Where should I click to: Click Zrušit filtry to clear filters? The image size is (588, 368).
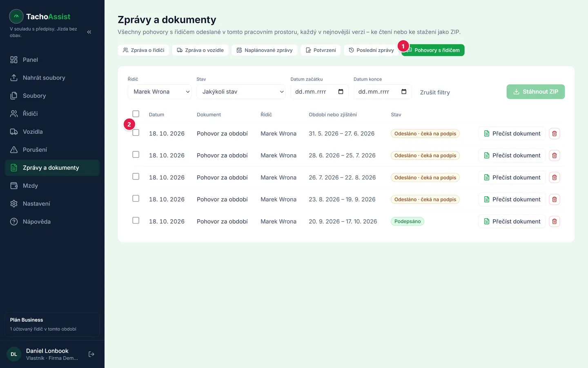pos(435,92)
